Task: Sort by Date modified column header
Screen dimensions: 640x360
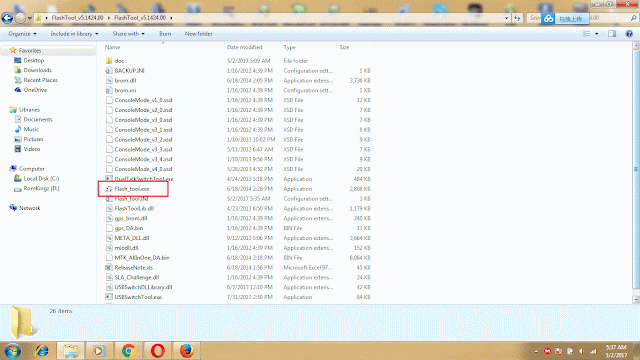Action: [x=244, y=47]
